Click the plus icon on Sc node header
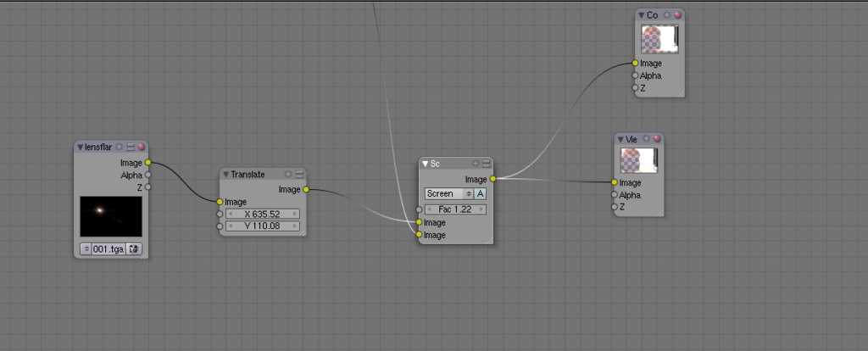 tap(476, 164)
